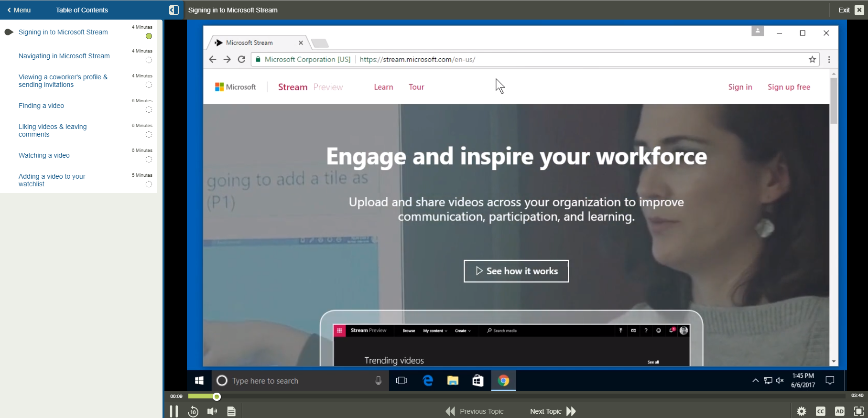Go to Previous Topic

coord(475,411)
